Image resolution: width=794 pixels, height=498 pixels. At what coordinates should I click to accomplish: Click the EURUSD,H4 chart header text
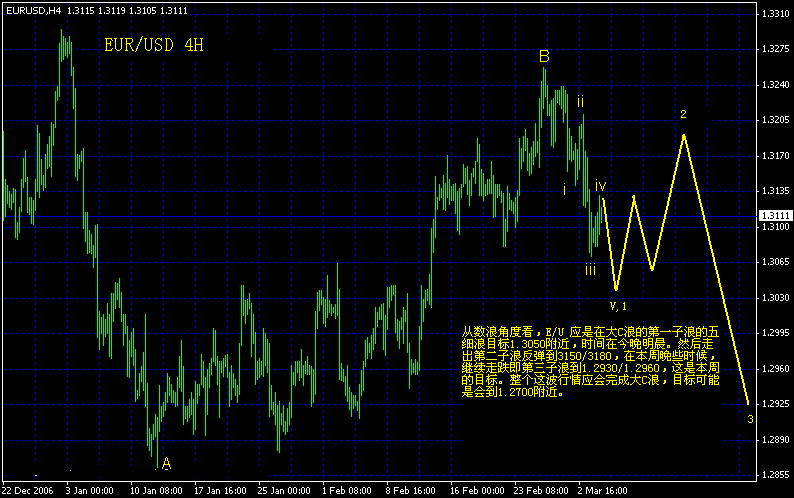97,10
